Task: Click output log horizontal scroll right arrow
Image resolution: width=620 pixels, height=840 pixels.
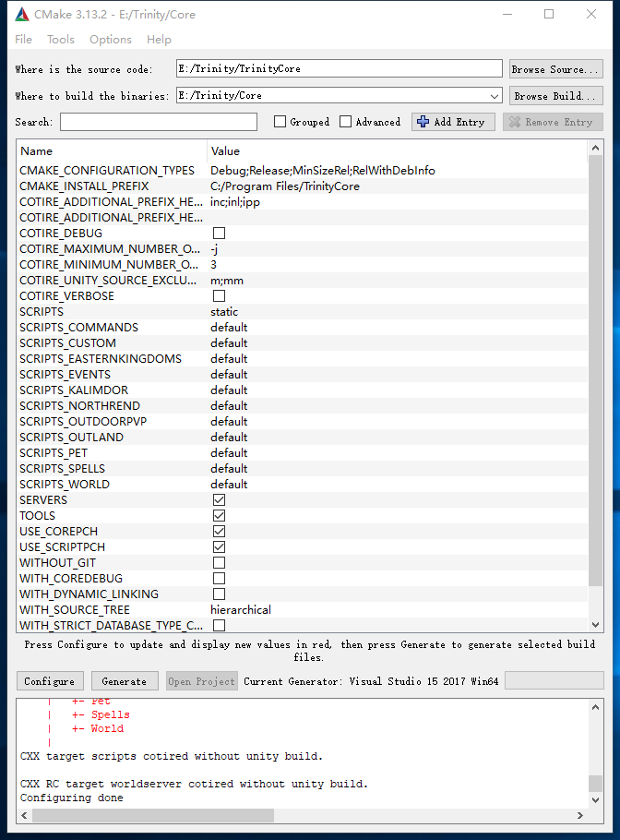Action: click(580, 815)
